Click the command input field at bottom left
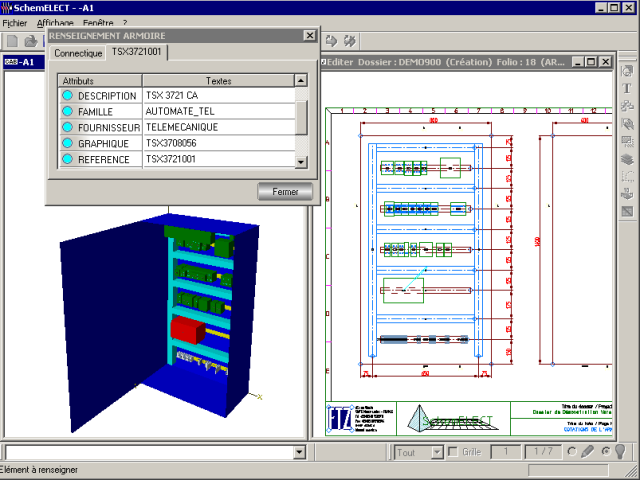 [149, 452]
